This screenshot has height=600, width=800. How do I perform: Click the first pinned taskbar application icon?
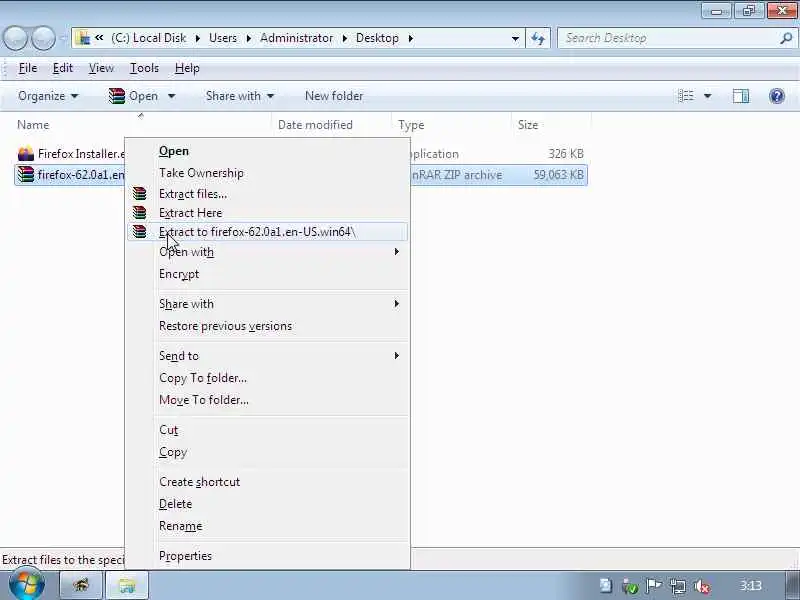click(82, 585)
